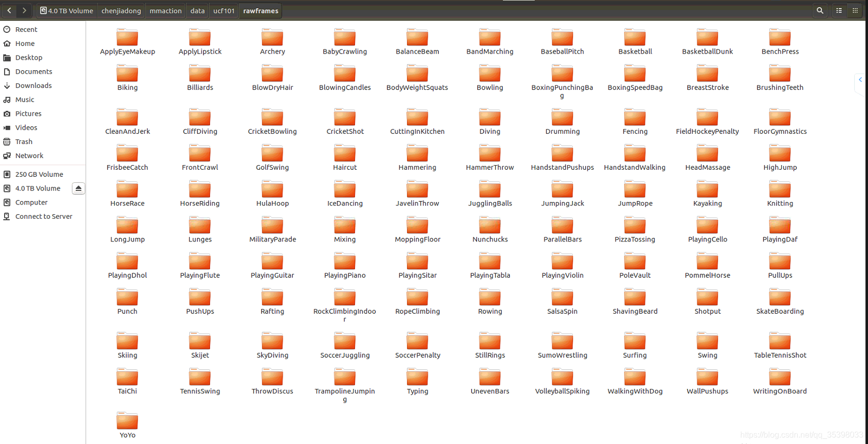Open the PommelHorse folder
Viewport: 868px width, 444px height.
(x=707, y=265)
